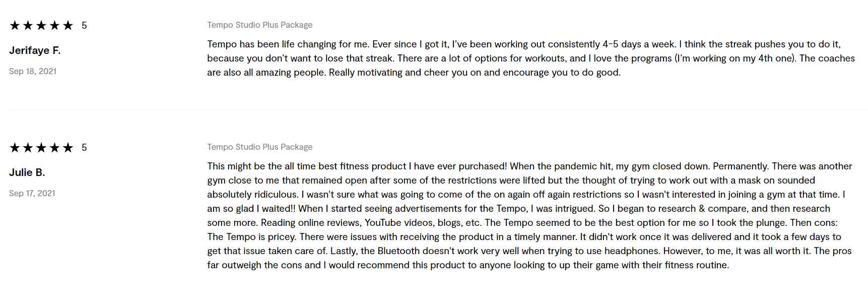Click the fifth star in Jerifaye F.'s rating

click(68, 25)
